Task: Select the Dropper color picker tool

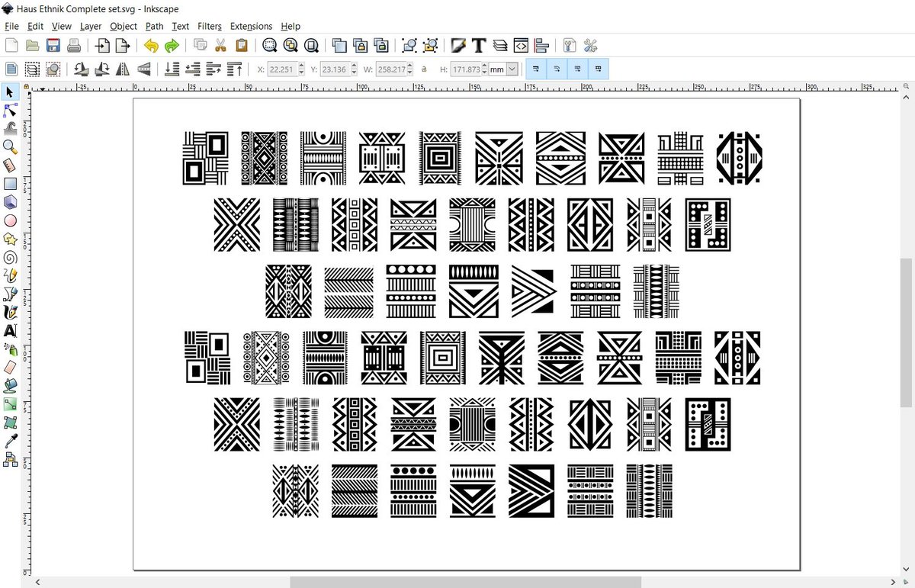Action: pyautogui.click(x=10, y=440)
